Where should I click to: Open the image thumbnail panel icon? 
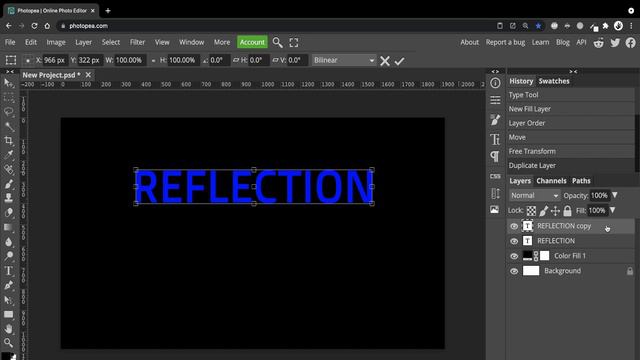[x=495, y=209]
